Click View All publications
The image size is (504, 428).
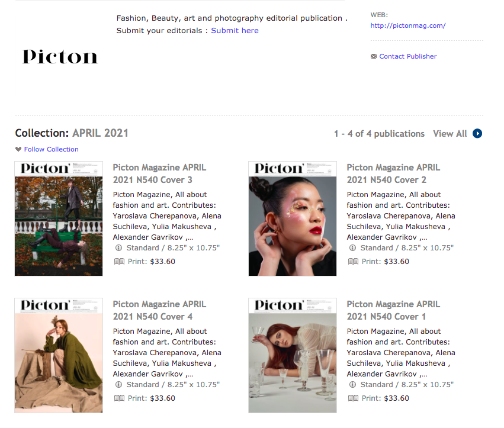pyautogui.click(x=450, y=134)
